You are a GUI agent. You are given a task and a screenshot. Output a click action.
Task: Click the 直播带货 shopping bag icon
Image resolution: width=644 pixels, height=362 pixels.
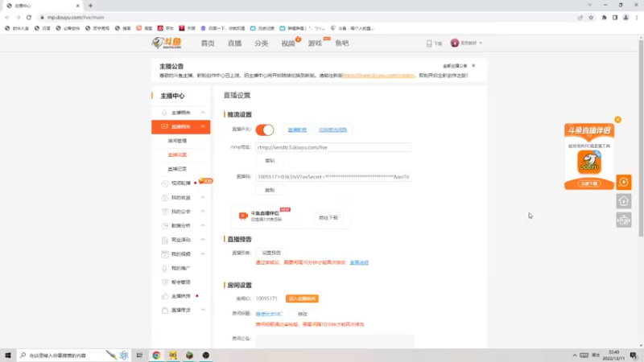tap(165, 311)
